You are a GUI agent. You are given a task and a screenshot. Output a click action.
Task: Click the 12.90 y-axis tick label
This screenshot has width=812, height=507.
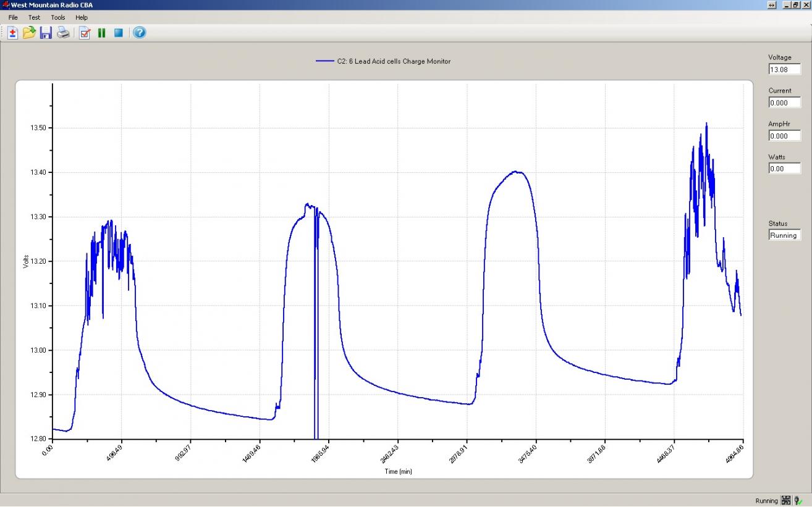click(x=38, y=395)
